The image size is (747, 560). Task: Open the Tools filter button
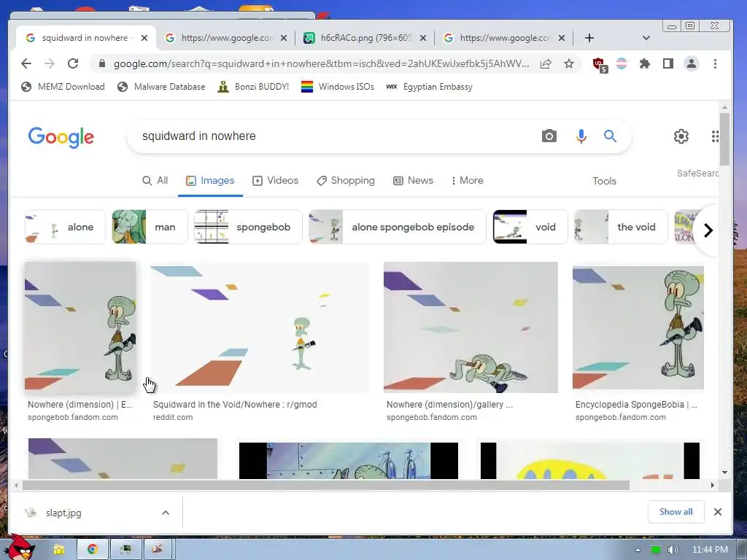click(x=604, y=181)
